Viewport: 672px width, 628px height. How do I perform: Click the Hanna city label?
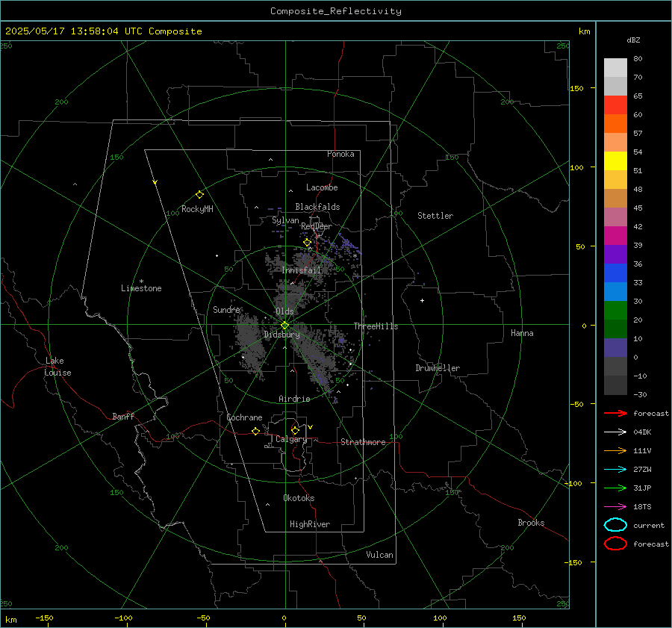pyautogui.click(x=522, y=333)
